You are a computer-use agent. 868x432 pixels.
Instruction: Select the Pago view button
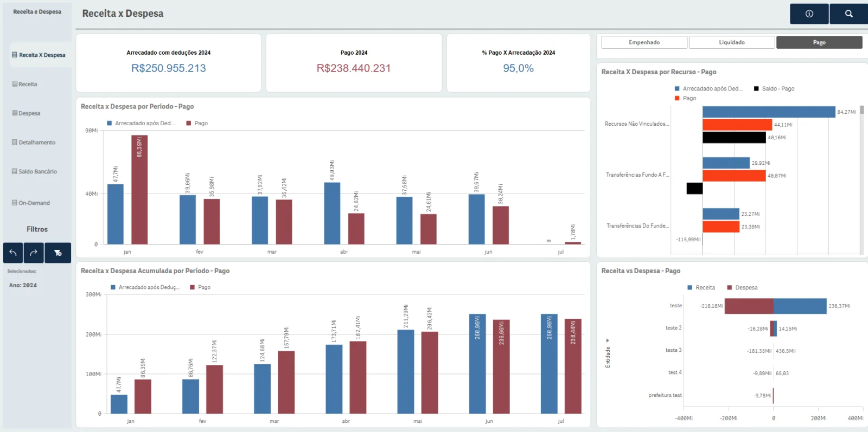[x=819, y=42]
